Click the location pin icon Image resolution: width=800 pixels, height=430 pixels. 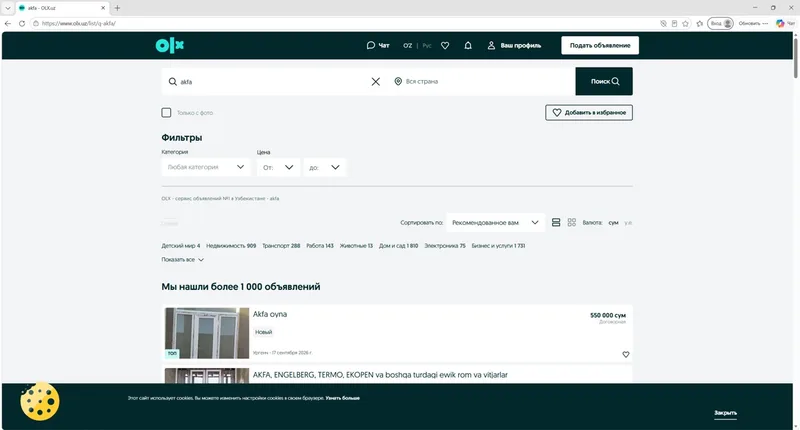click(x=398, y=81)
